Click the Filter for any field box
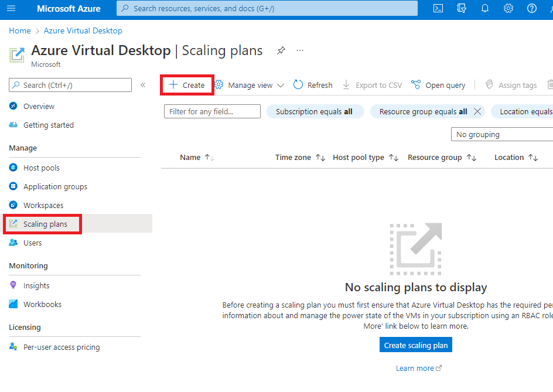 tap(212, 111)
